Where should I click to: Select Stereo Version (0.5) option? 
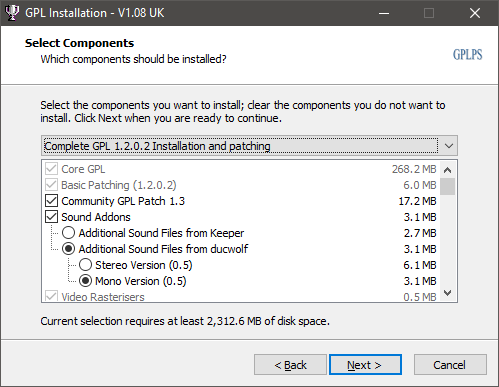(x=85, y=265)
